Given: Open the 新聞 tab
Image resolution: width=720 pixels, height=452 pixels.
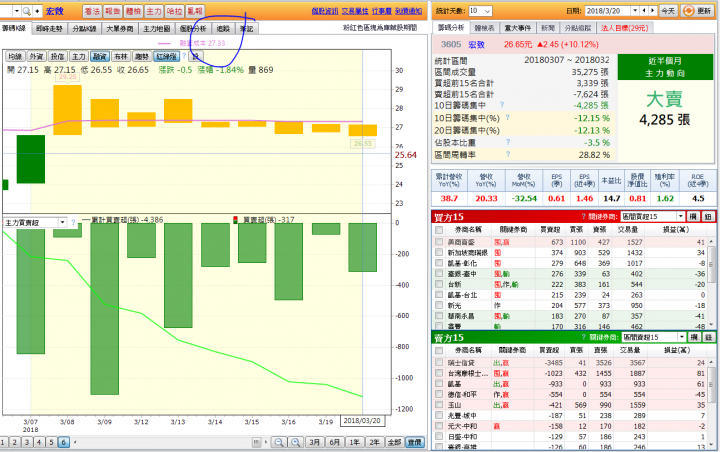Looking at the screenshot, I should pyautogui.click(x=547, y=28).
